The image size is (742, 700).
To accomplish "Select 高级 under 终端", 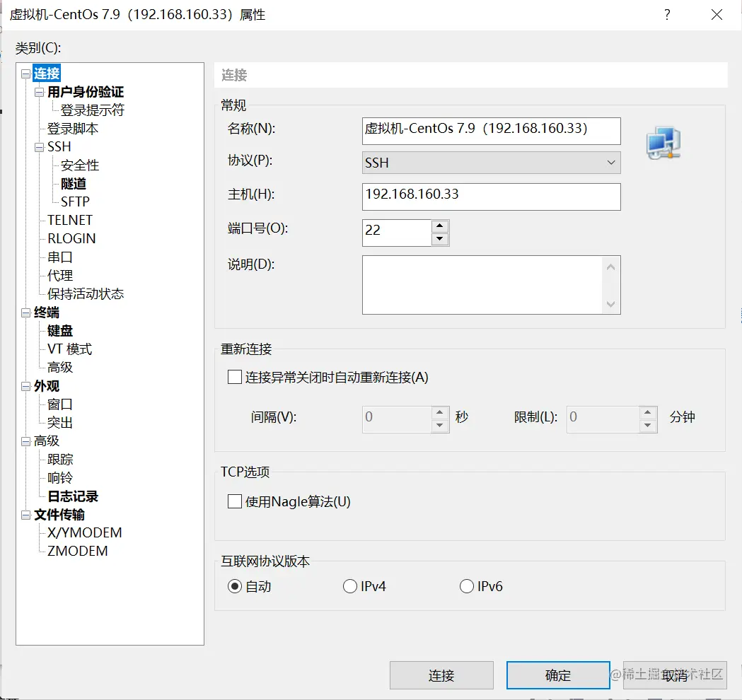I will pos(60,367).
